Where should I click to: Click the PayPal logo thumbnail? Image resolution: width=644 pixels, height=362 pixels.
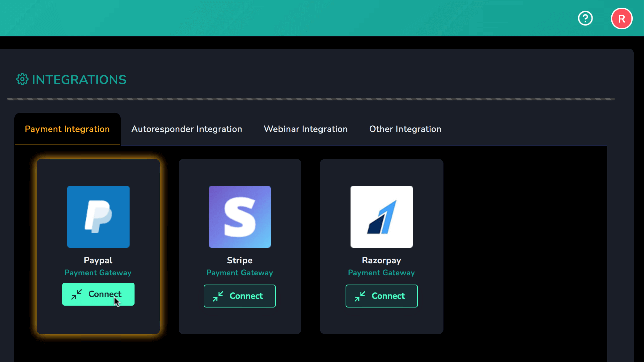point(98,216)
